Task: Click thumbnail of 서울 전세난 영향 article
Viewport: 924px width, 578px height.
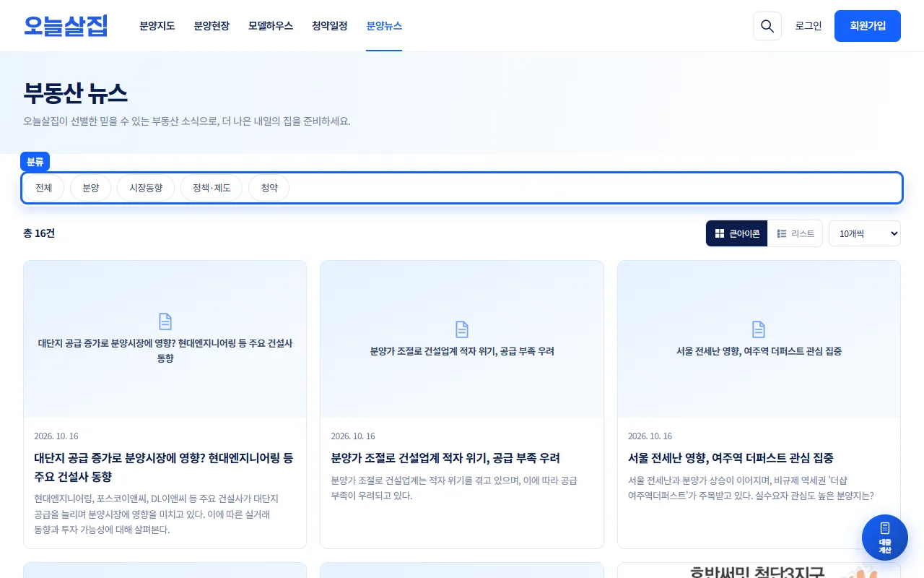Action: coord(759,339)
